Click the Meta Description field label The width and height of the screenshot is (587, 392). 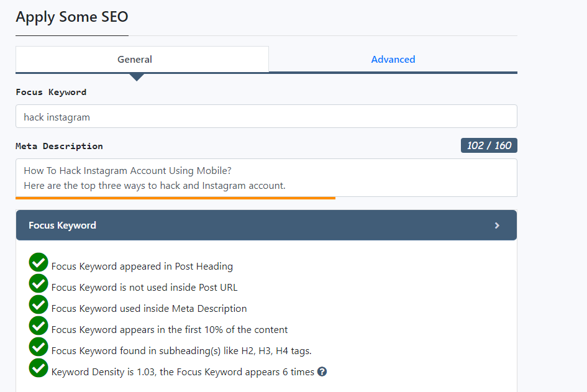[59, 145]
